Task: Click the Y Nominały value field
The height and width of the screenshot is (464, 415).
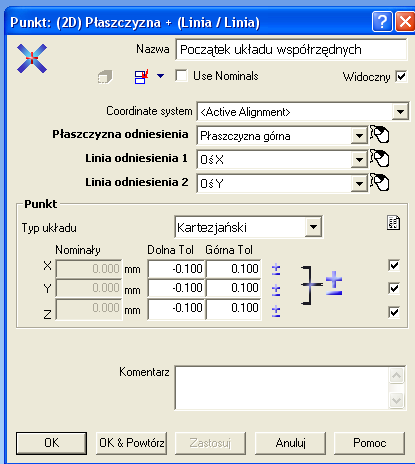Action: click(89, 288)
